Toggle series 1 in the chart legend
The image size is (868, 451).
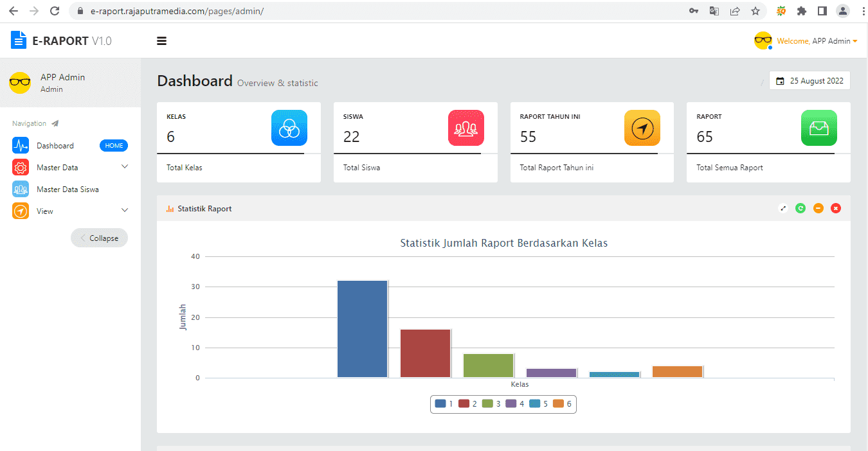click(444, 403)
